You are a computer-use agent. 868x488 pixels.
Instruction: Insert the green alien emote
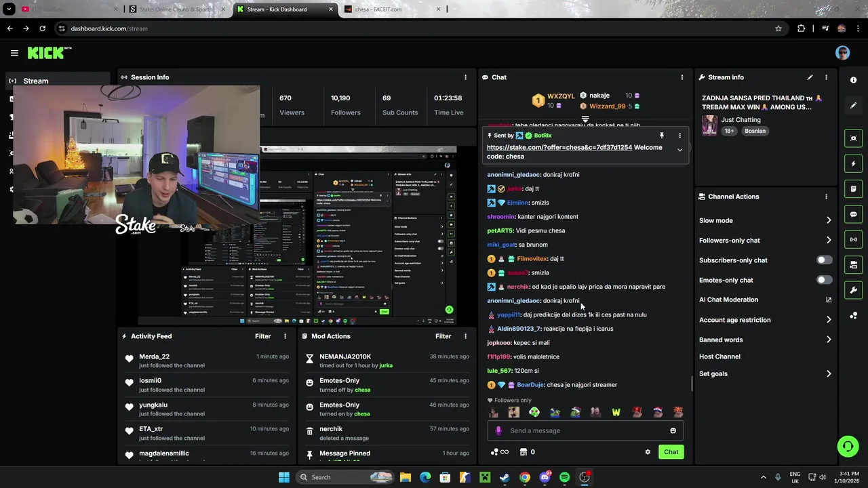(x=534, y=412)
